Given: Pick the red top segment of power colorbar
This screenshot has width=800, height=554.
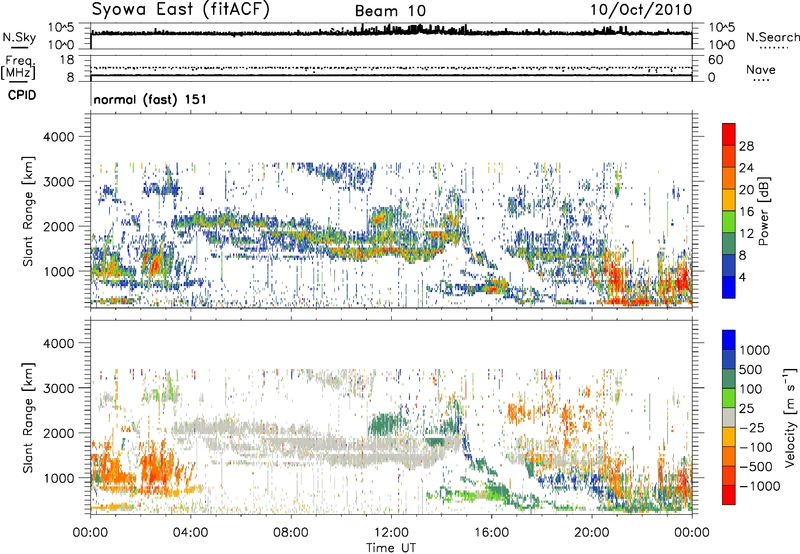Looking at the screenshot, I should 729,135.
